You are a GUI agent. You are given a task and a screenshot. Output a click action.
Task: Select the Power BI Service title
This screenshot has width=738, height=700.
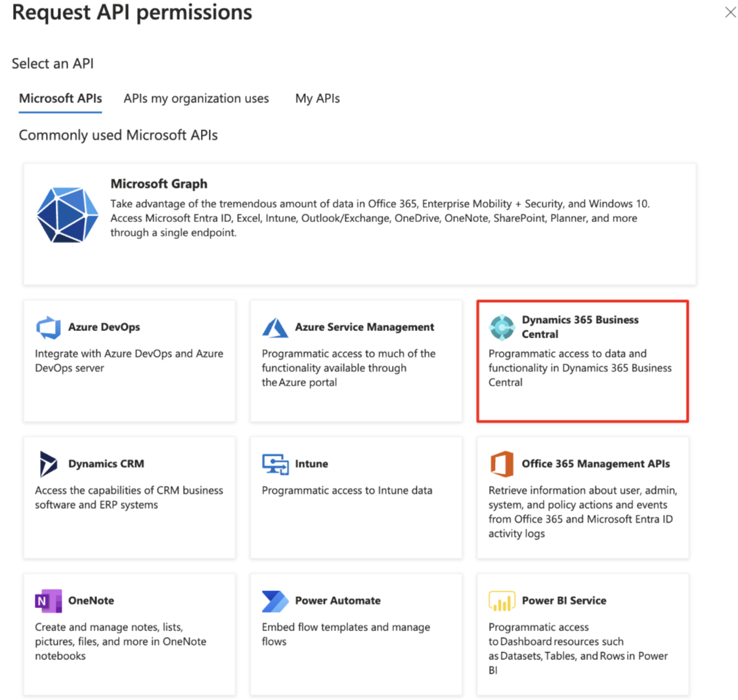[564, 601]
